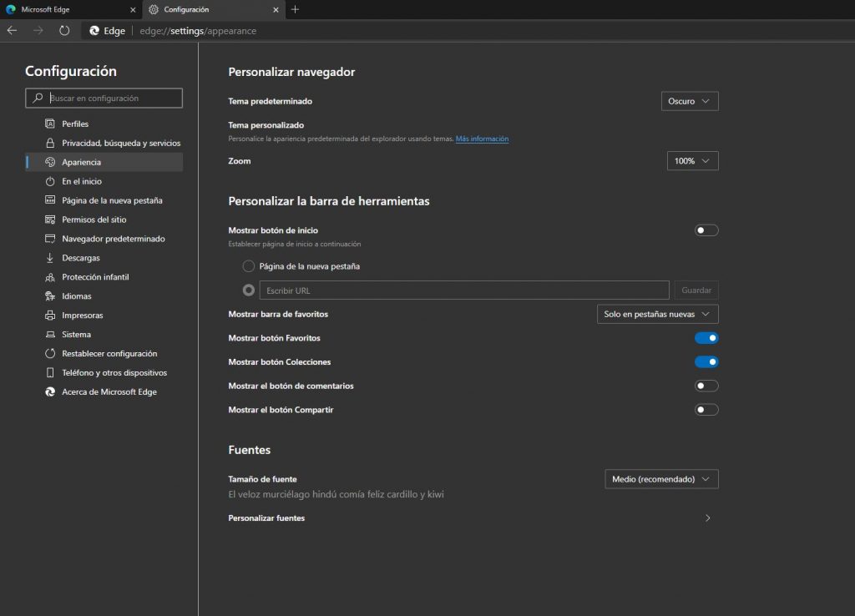Select the Escribir URL radio button

[248, 290]
